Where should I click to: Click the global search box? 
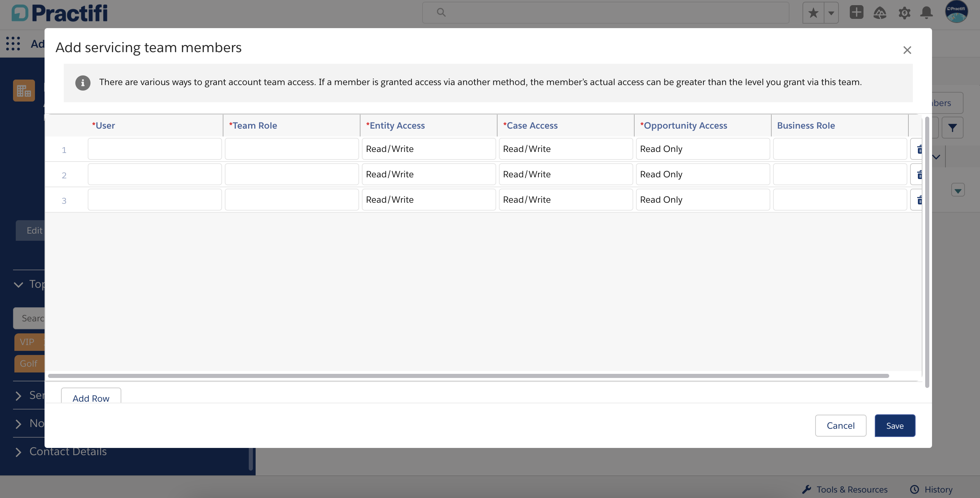tap(606, 13)
